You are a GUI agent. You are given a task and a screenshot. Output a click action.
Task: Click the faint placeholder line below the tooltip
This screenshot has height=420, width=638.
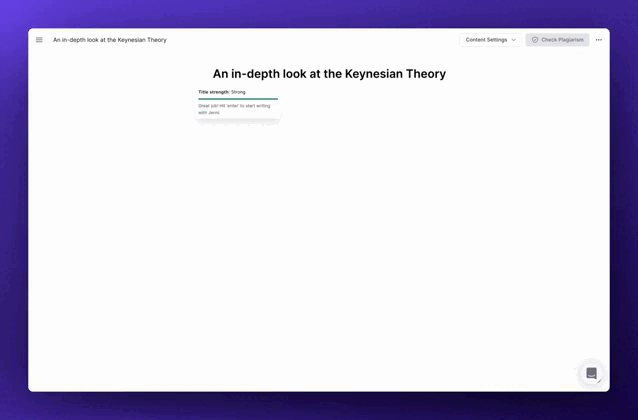pyautogui.click(x=238, y=123)
